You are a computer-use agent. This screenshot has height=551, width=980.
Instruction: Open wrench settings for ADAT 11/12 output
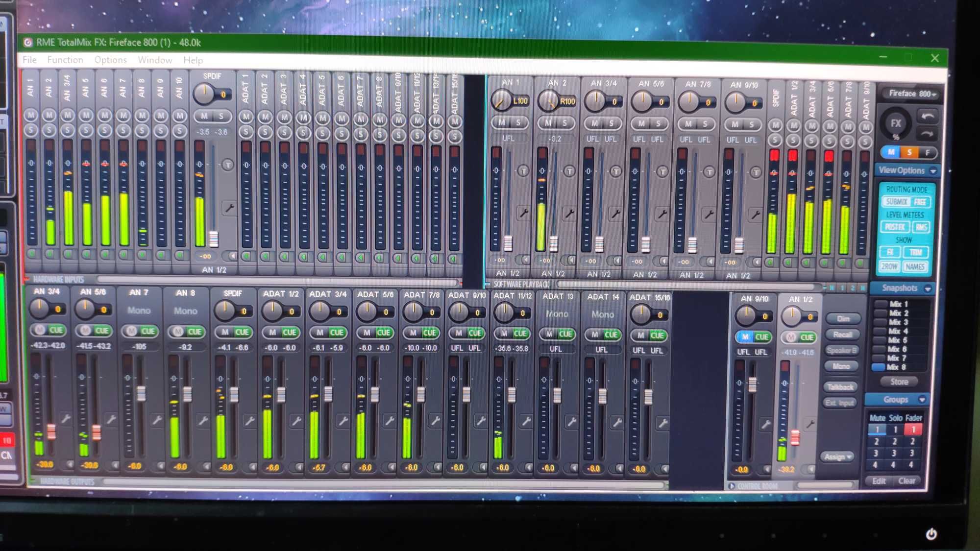pos(526,421)
